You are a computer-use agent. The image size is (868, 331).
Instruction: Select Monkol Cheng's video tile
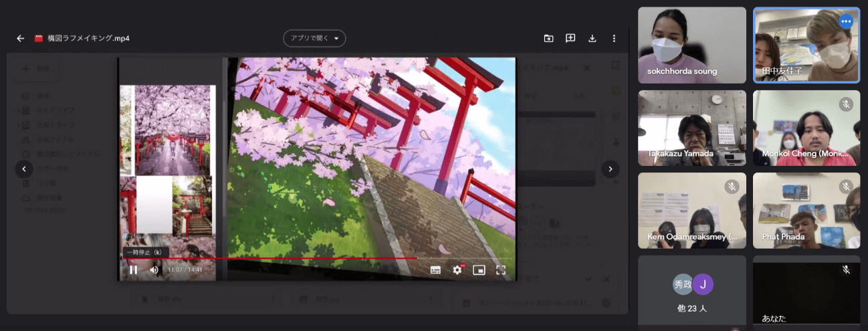[806, 128]
